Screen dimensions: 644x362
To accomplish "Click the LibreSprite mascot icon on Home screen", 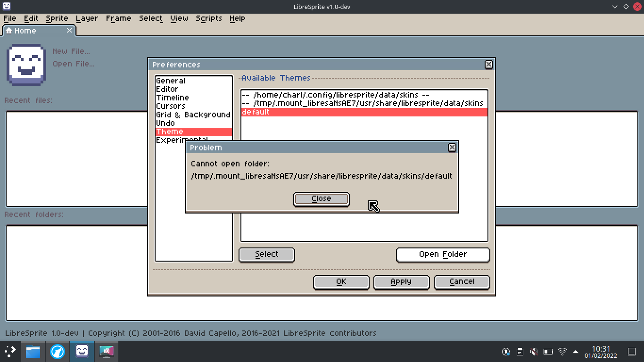I will pos(26,65).
